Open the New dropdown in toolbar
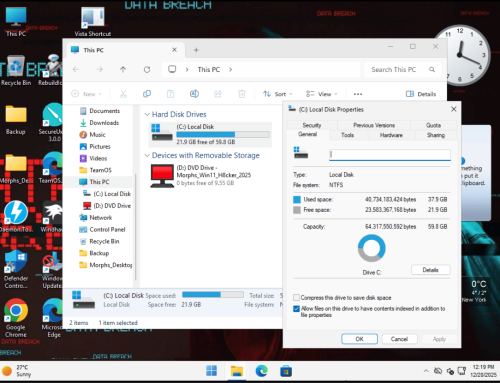This screenshot has height=383, width=500. coord(87,94)
